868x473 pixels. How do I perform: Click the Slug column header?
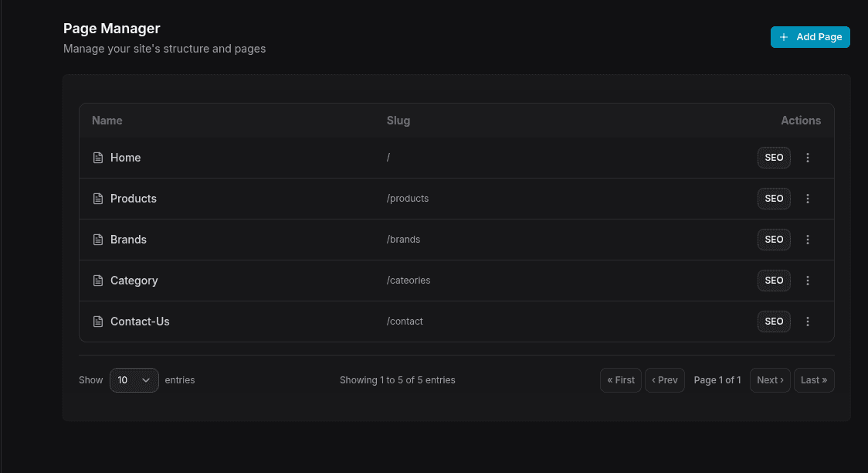[398, 121]
